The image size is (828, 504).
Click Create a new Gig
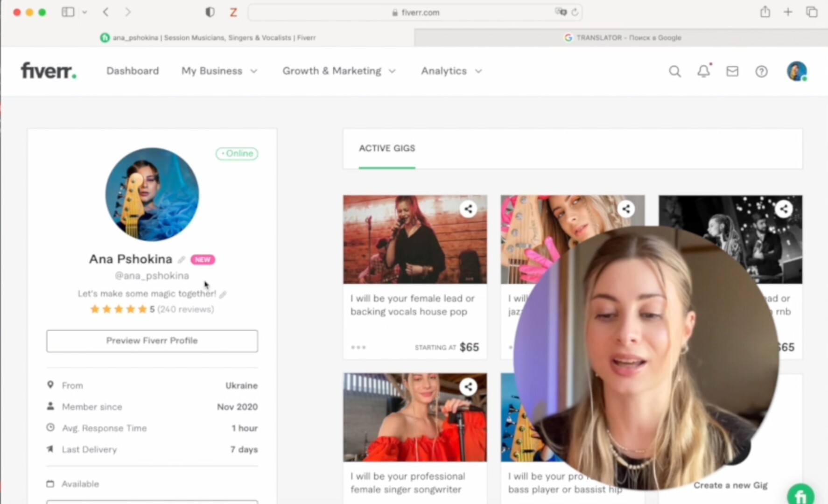(730, 485)
